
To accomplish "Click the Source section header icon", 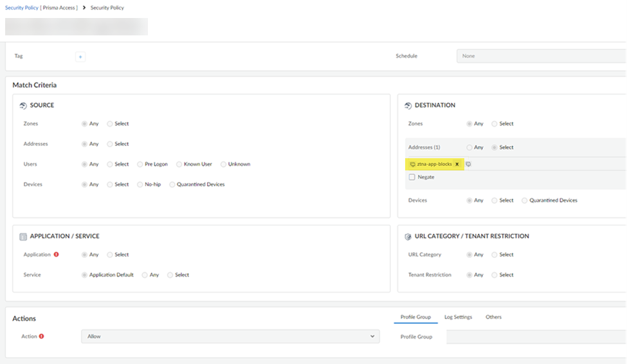I will pyautogui.click(x=23, y=105).
